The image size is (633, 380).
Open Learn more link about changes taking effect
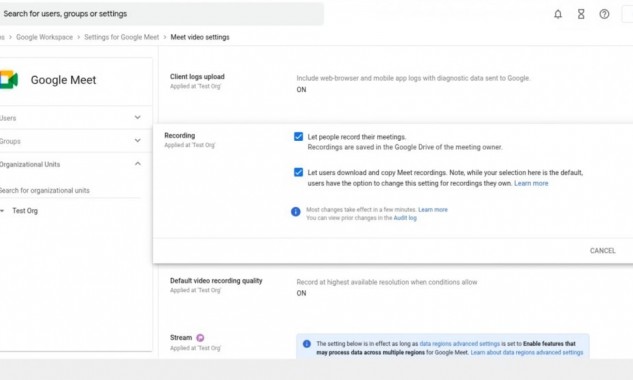coord(433,210)
